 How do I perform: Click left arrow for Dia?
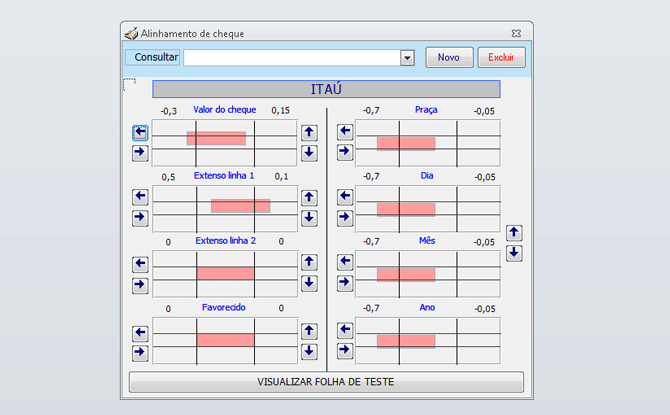pos(345,197)
